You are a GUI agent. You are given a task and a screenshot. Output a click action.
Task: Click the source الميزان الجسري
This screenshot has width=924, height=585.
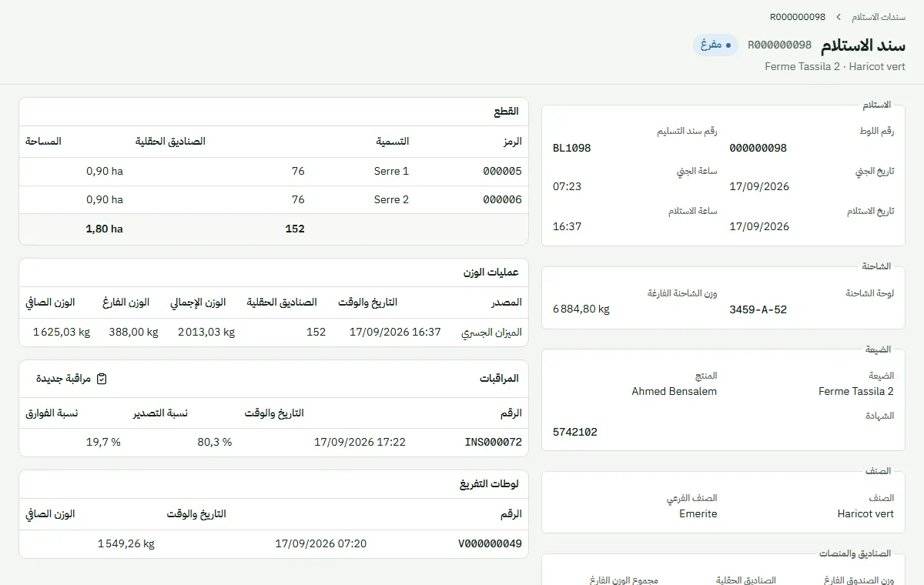point(491,333)
